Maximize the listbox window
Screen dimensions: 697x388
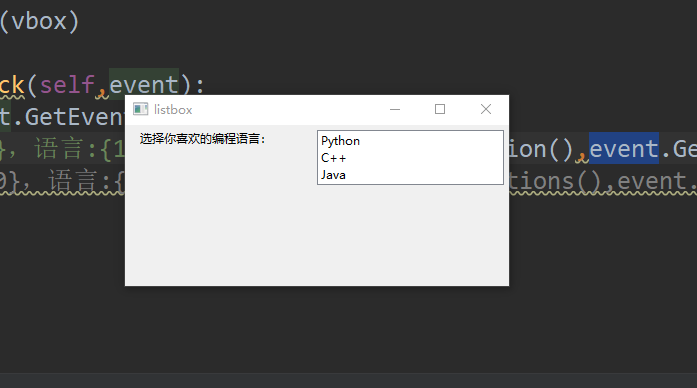point(440,109)
